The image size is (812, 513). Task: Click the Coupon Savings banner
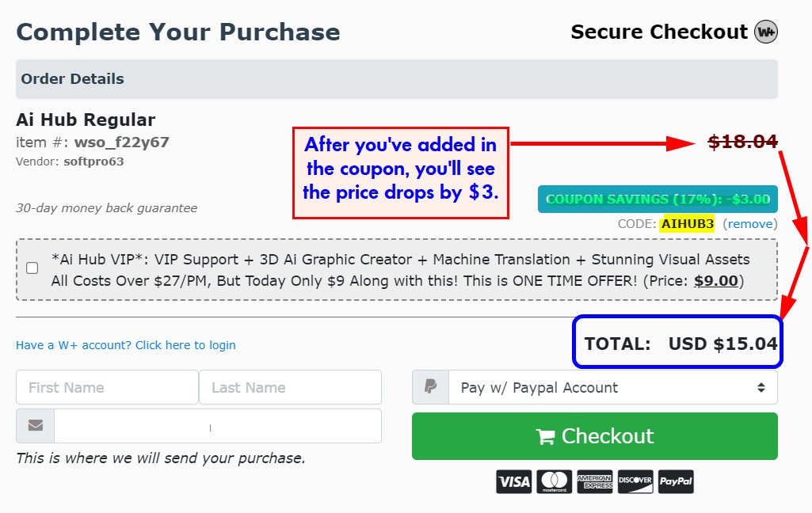[x=658, y=199]
